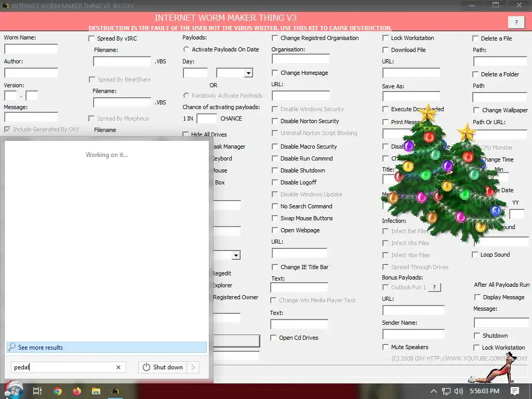Open the notification center icon
Image resolution: width=532 pixels, height=399 pixels.
pyautogui.click(x=515, y=391)
